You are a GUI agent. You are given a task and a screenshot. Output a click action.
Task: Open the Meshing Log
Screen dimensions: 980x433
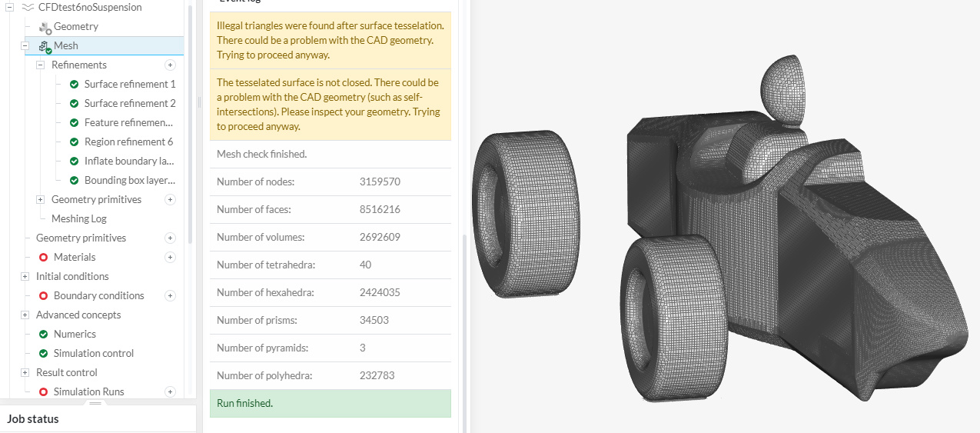click(x=79, y=219)
